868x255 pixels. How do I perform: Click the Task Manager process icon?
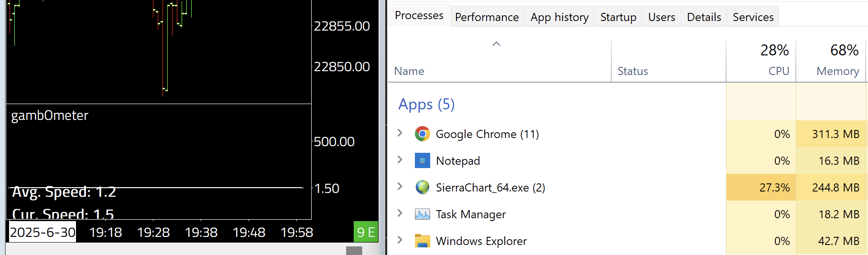(422, 214)
